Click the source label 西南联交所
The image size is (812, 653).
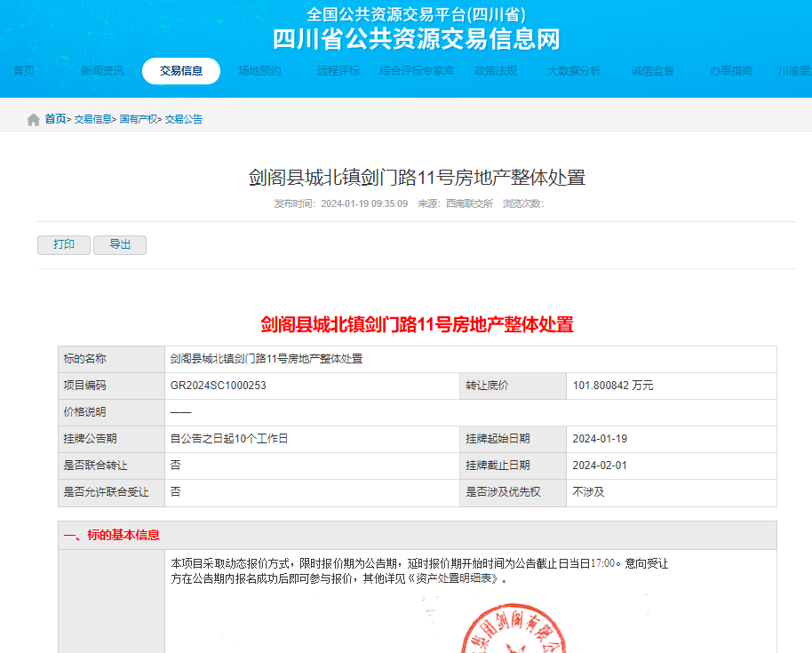click(x=470, y=204)
